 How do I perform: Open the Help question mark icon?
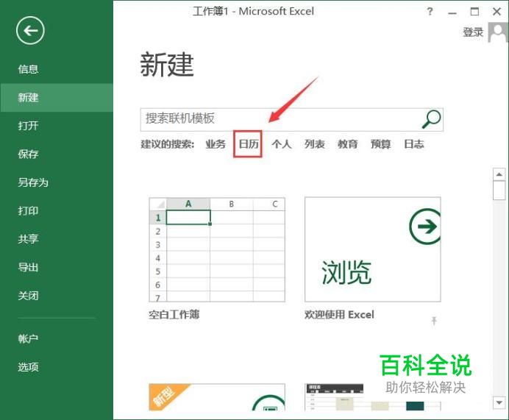pos(430,12)
